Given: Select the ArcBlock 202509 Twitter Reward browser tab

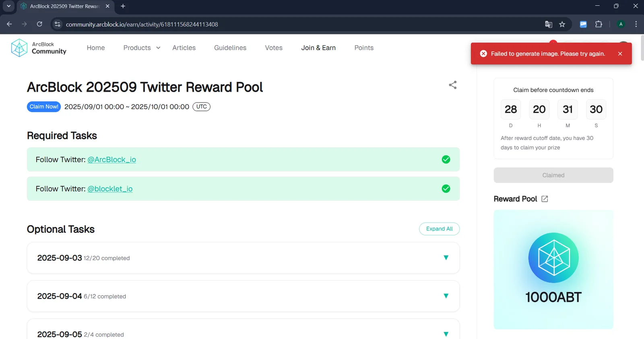Looking at the screenshot, I should pyautogui.click(x=66, y=6).
